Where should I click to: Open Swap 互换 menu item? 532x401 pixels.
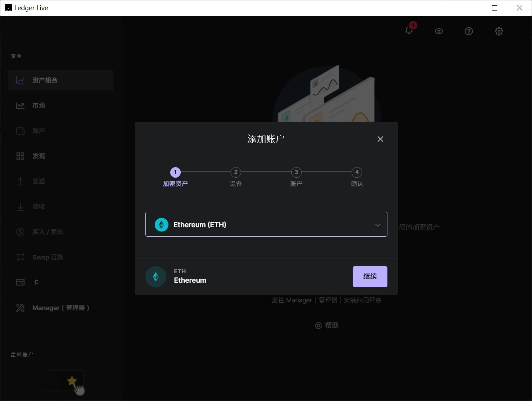[x=61, y=257]
